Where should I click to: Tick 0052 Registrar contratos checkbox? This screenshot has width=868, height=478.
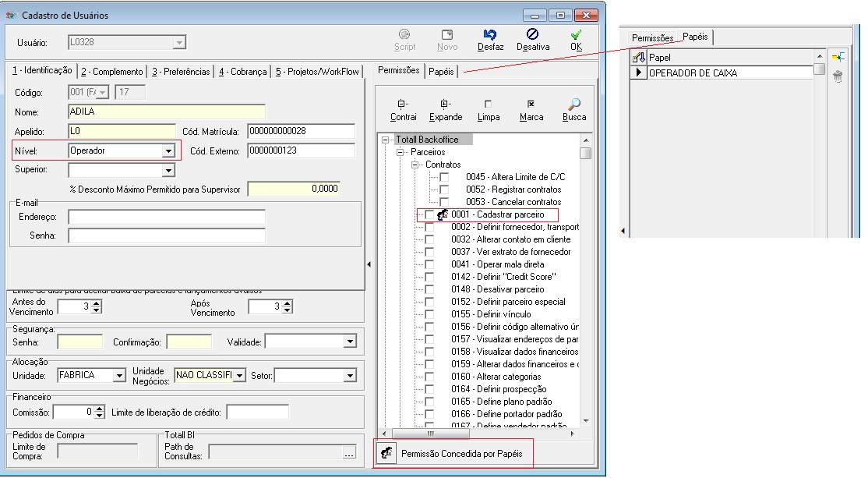click(x=444, y=189)
